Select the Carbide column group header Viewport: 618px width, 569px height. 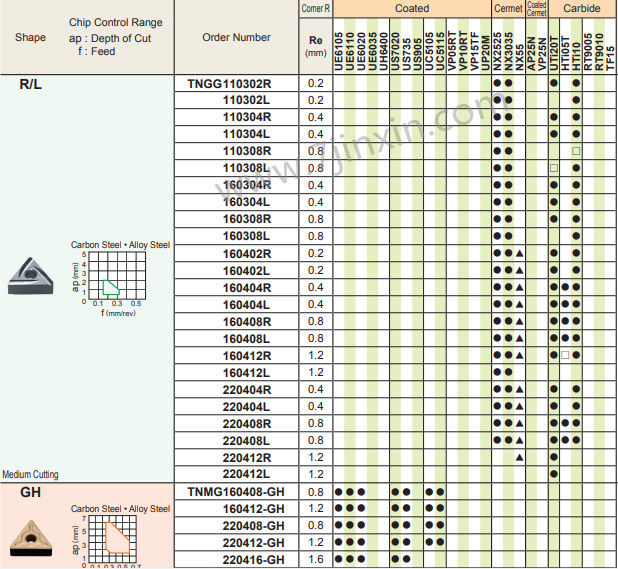tap(581, 8)
